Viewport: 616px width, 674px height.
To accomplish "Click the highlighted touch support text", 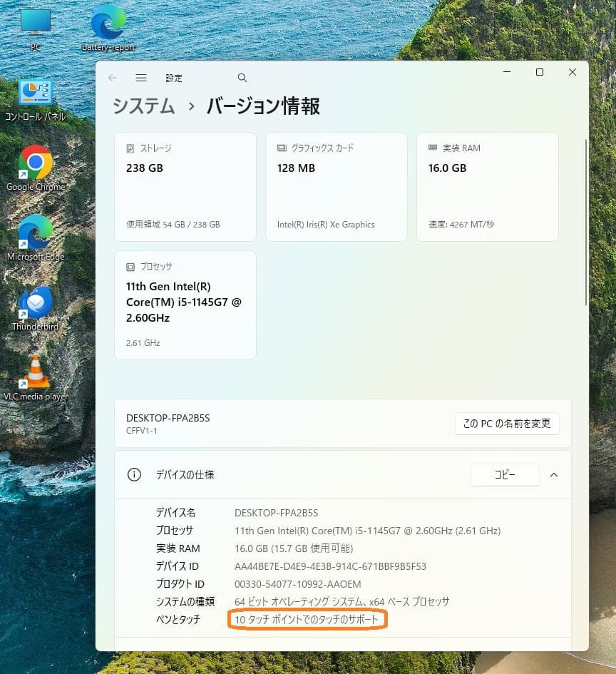I will point(307,619).
